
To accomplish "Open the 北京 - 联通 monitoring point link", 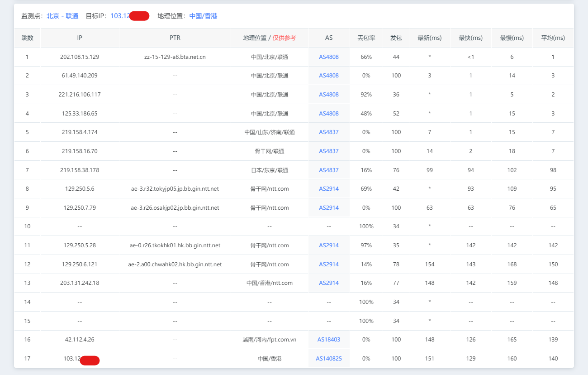I will [x=62, y=16].
